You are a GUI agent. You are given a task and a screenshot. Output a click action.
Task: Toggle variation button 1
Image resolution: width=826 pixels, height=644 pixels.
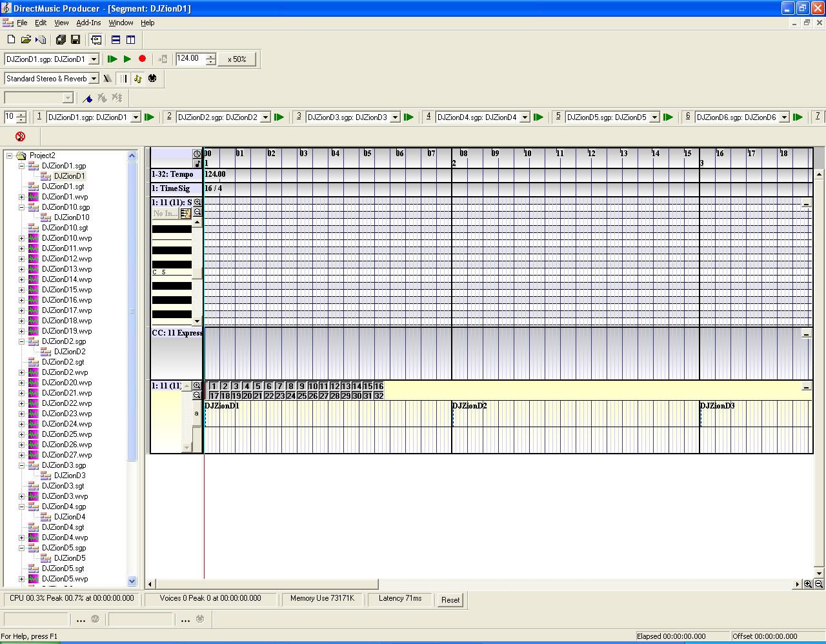[214, 386]
